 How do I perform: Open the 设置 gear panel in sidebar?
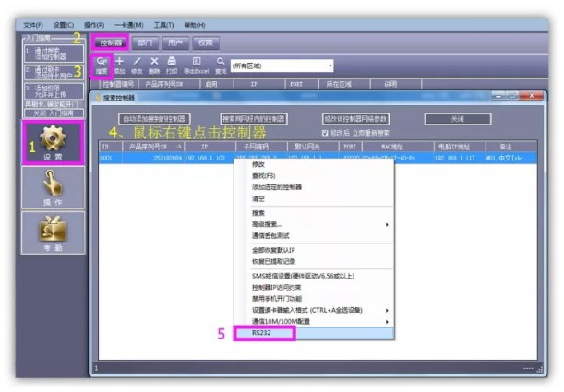[x=54, y=142]
